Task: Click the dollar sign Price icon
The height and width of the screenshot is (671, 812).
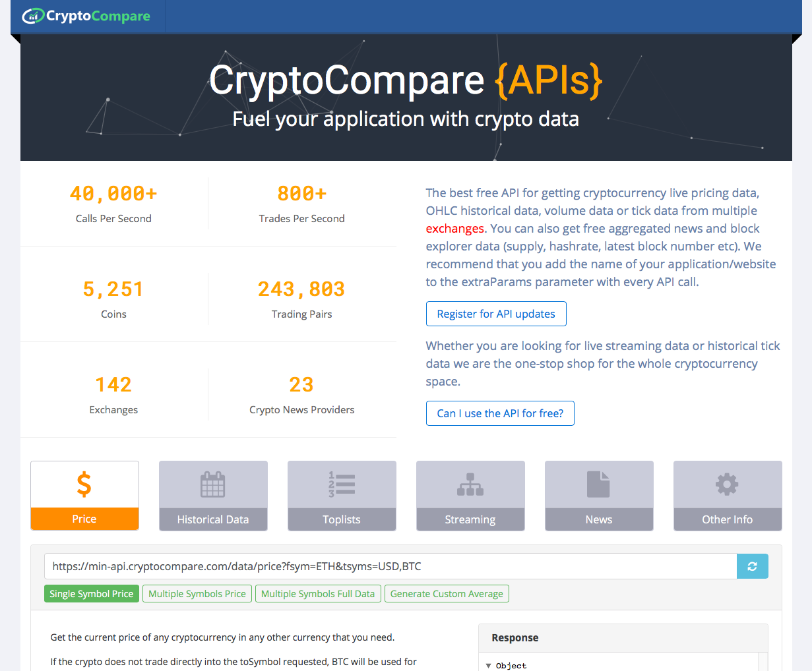Action: pyautogui.click(x=84, y=484)
